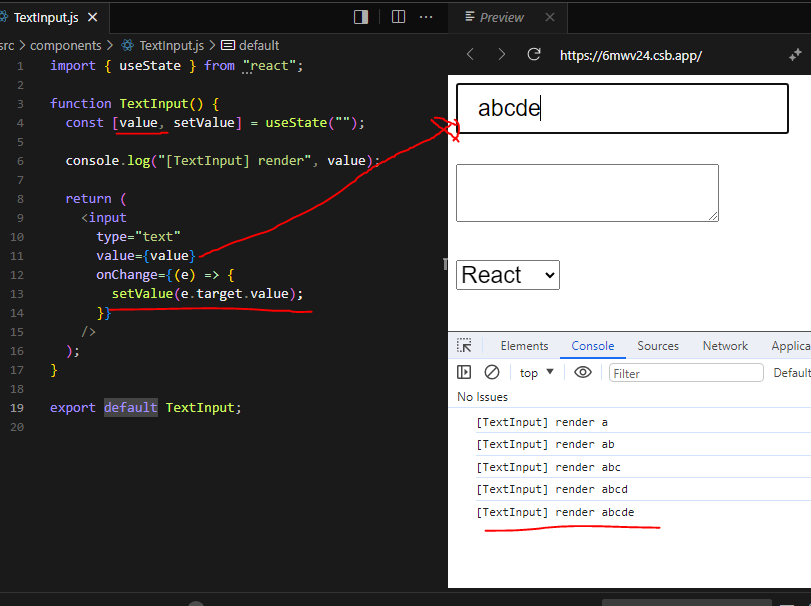The image size is (811, 606).
Task: Click 'return (' on line 8
Action: coord(96,199)
